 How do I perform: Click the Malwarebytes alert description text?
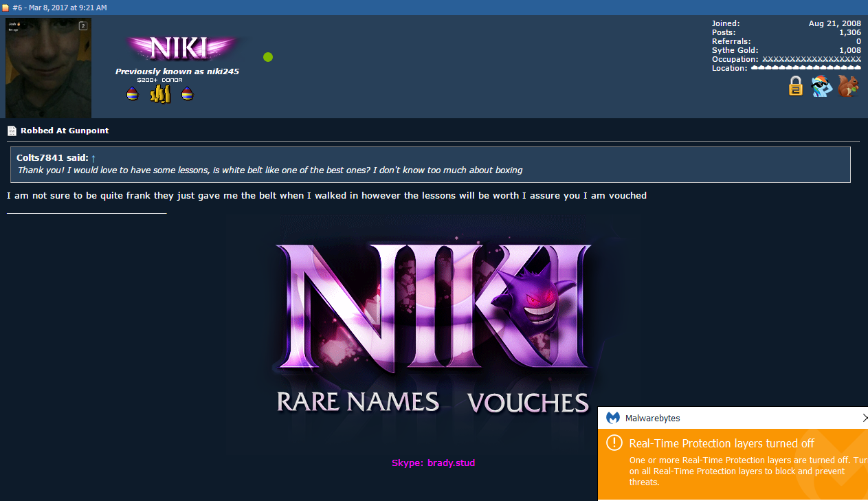[x=748, y=471]
